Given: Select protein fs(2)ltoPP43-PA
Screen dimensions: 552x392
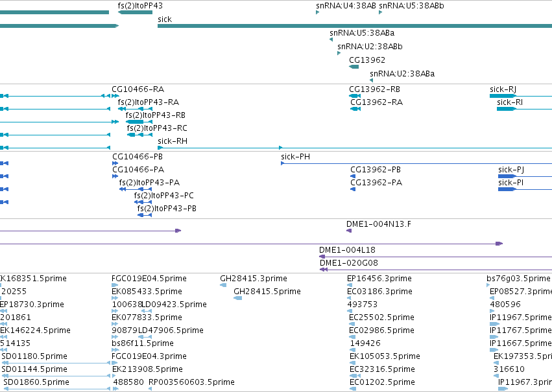Looking at the screenshot, I should coord(149,183).
